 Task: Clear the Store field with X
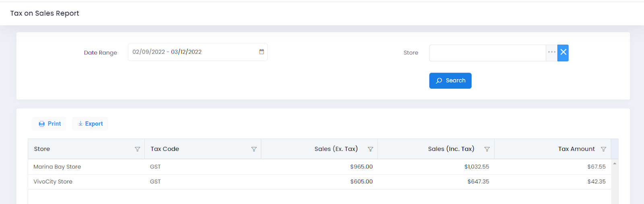[563, 53]
